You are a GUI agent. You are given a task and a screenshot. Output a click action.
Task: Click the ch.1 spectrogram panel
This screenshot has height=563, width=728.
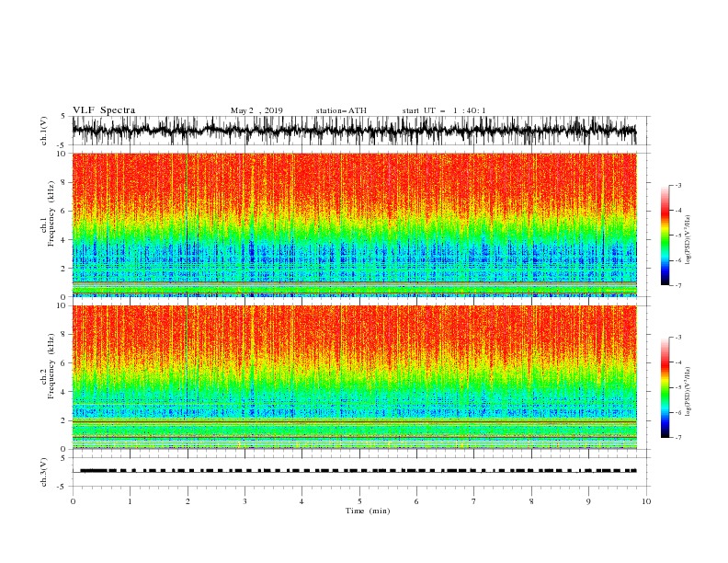pos(354,224)
